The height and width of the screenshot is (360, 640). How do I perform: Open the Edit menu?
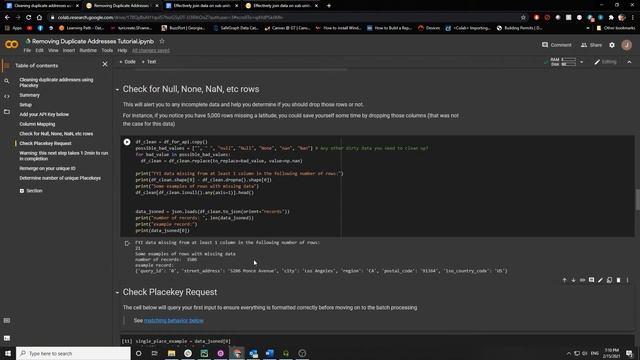[39, 51]
